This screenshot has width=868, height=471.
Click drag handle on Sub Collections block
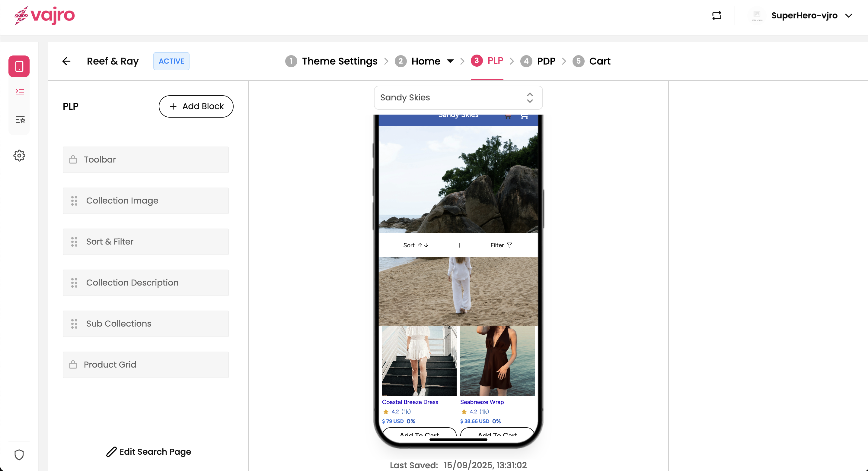[74, 324]
